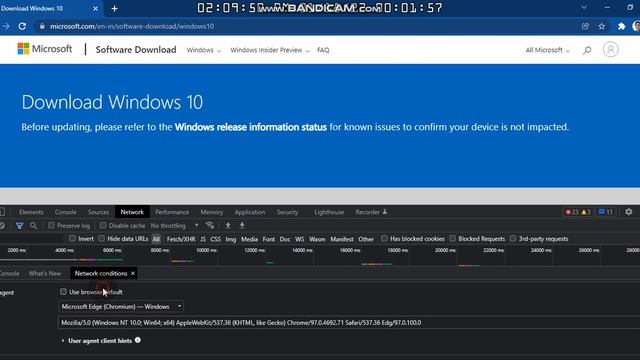
Task: Reload the page with the refresh icon
Action: 22,26
